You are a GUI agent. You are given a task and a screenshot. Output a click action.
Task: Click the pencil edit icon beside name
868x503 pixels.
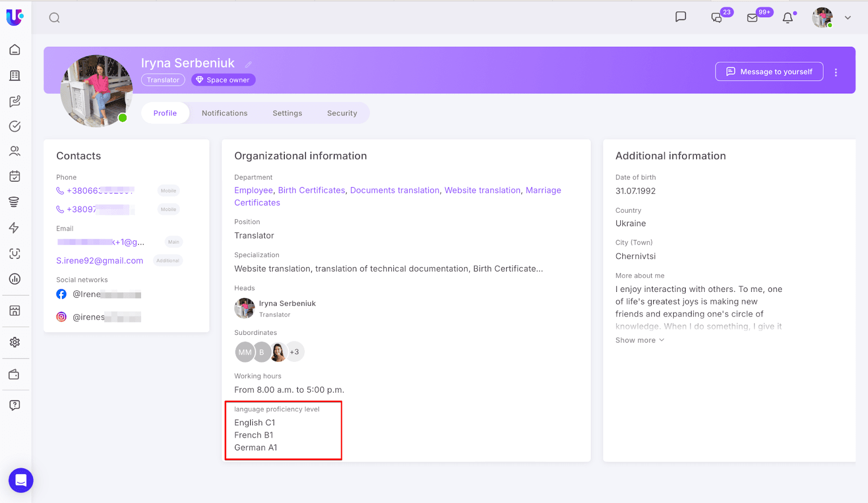coord(248,65)
